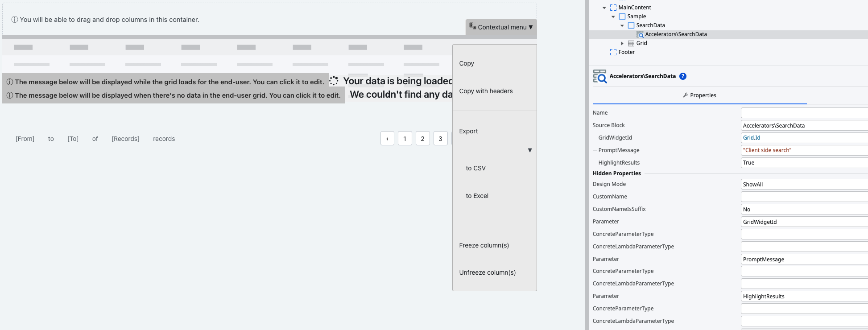868x330 pixels.
Task: Click the Accelerators\SearchData icon in widget tree
Action: [640, 34]
